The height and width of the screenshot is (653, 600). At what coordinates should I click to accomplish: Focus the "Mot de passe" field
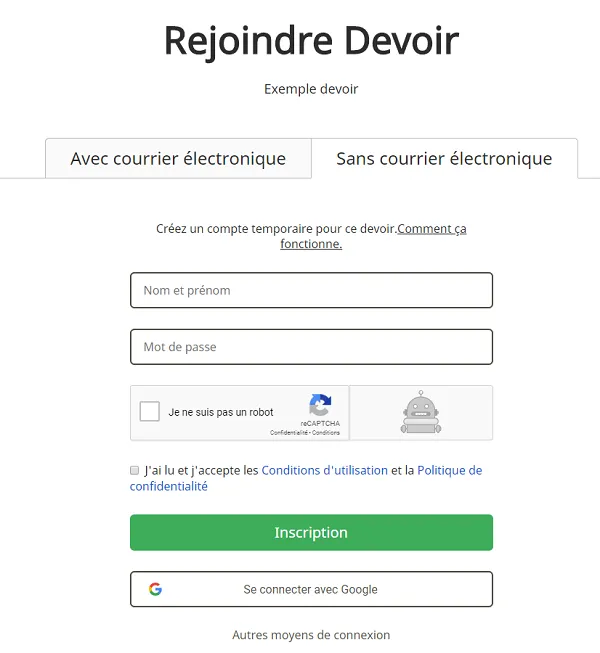tap(311, 347)
